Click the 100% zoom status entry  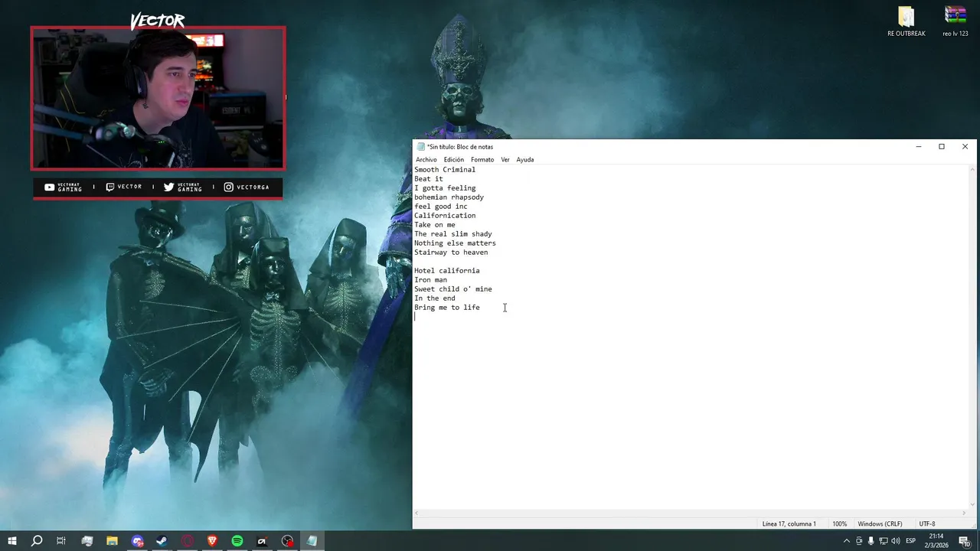click(839, 523)
